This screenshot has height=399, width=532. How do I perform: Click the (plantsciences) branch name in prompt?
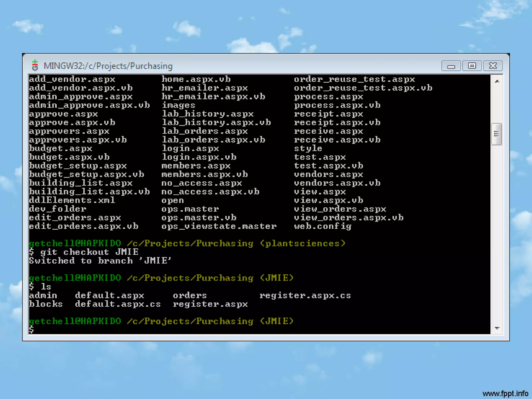(x=302, y=243)
